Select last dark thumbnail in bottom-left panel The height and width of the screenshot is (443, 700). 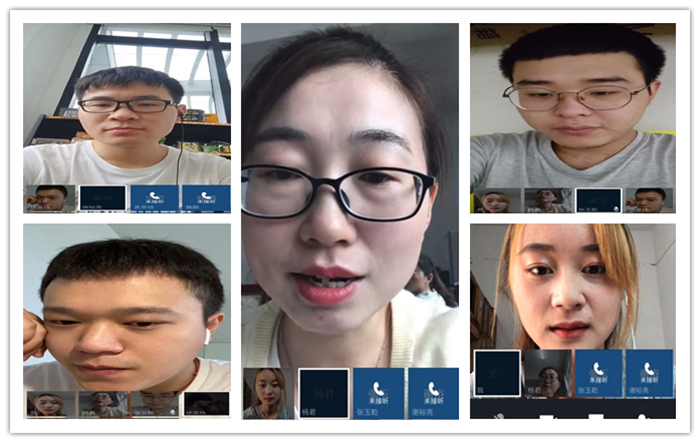point(206,403)
